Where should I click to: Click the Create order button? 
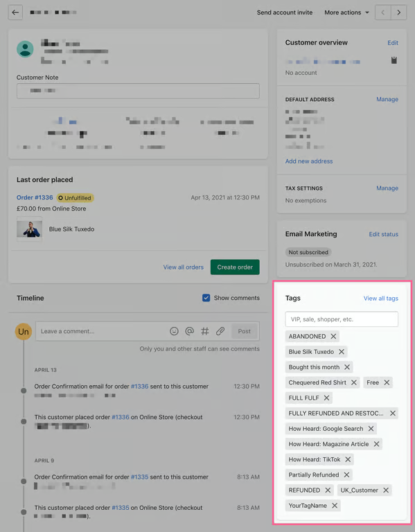click(x=235, y=267)
